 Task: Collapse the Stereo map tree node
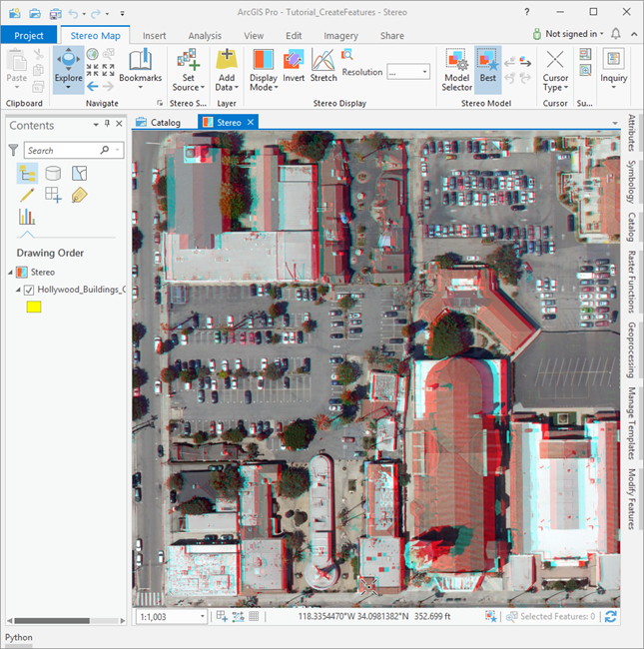(x=12, y=272)
